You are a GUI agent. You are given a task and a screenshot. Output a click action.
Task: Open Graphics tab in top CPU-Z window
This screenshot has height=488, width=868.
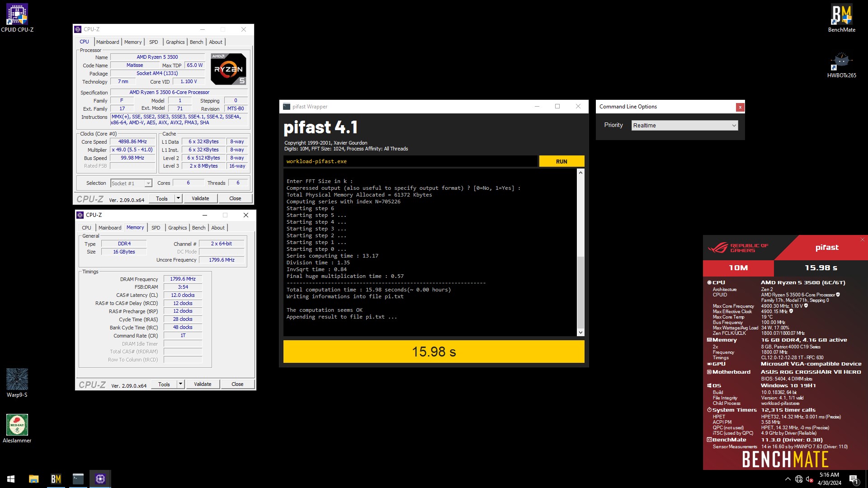coord(175,42)
